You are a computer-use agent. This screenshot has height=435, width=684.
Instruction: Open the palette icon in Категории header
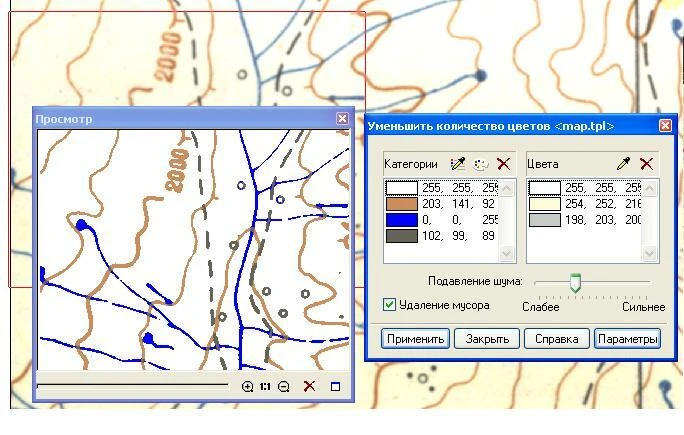coord(480,164)
